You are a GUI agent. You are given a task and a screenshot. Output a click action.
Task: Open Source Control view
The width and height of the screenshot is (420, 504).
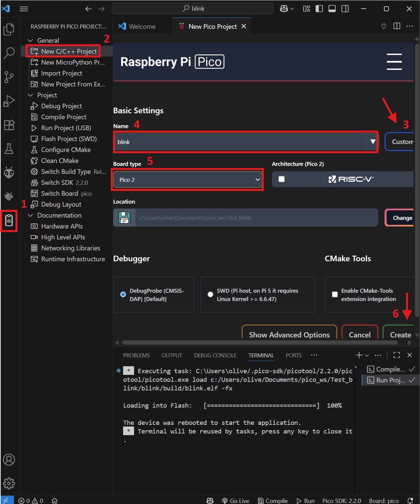[9, 77]
